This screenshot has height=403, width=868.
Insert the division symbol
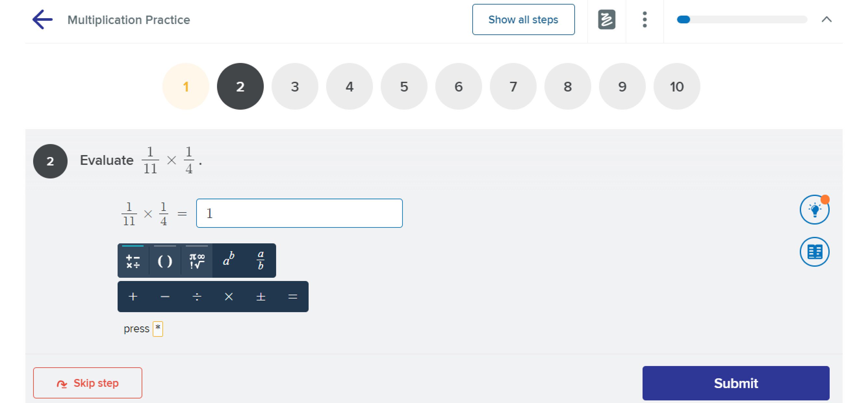[x=197, y=297]
